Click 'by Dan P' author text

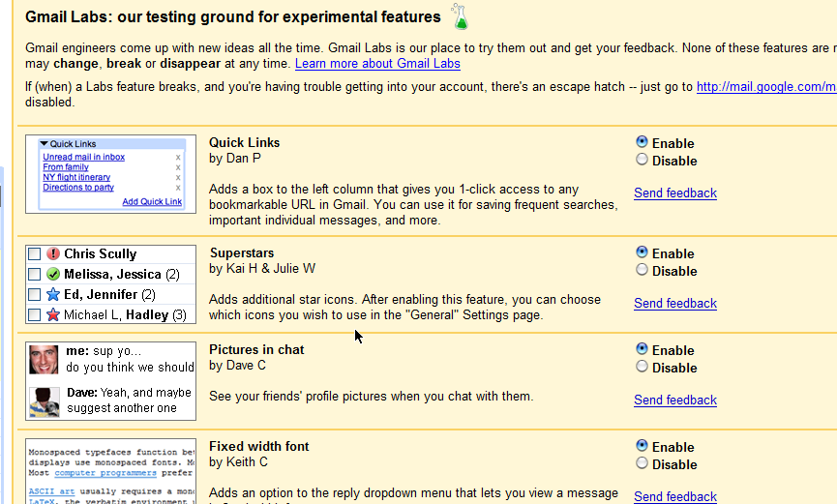tap(235, 159)
